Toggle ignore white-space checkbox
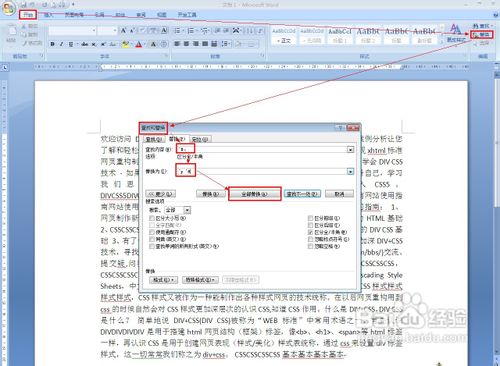Screen dimensions: 500x366 coord(310,246)
